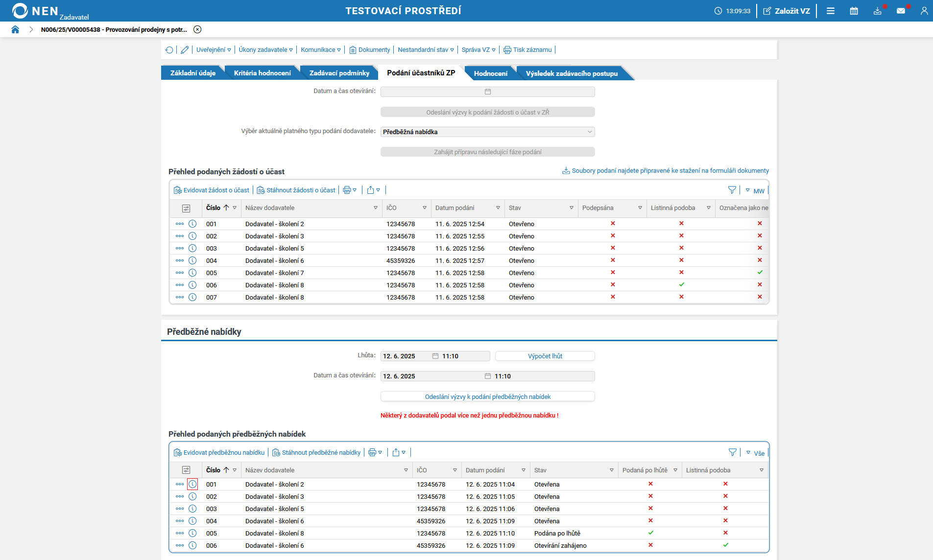This screenshot has width=933, height=560.
Task: Click the refresh icon in record toolbar
Action: [169, 50]
